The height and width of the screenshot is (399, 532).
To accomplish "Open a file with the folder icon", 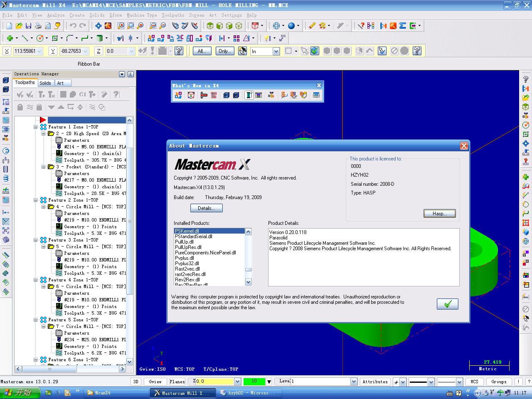I will click(x=19, y=26).
